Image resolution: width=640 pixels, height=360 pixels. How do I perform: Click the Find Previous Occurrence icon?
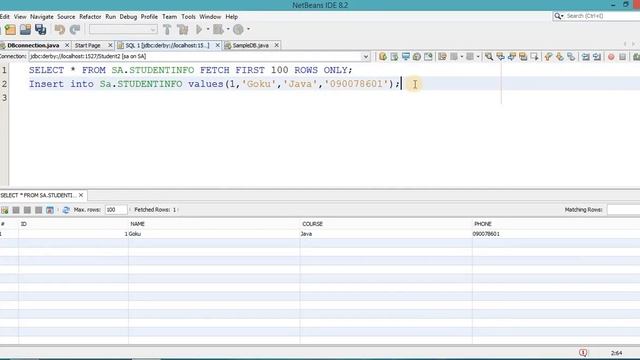point(500,57)
